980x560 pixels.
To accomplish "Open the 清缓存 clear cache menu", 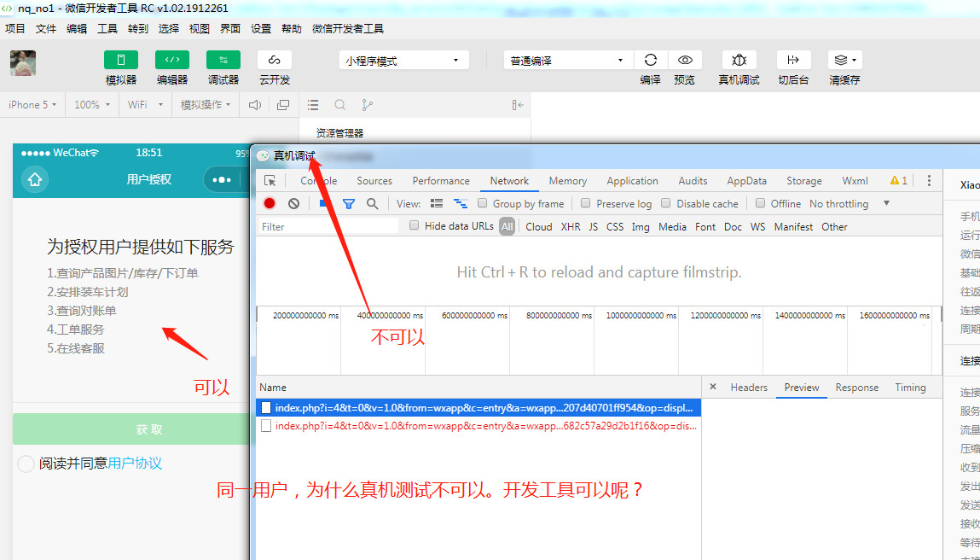I will click(x=845, y=60).
